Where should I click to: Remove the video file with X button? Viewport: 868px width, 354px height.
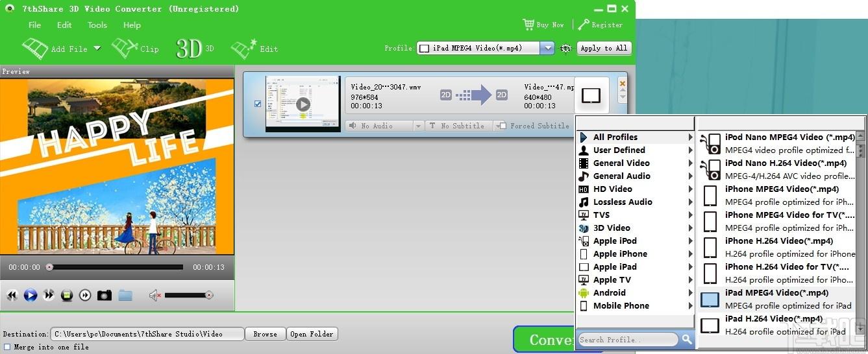coord(623,84)
